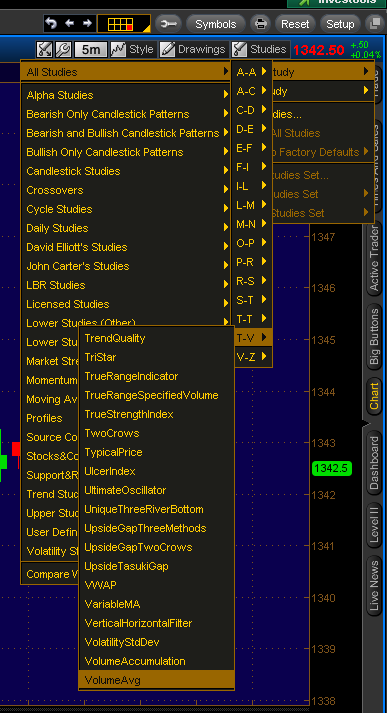Open the R-S studies range
The height and width of the screenshot is (713, 387).
click(251, 281)
